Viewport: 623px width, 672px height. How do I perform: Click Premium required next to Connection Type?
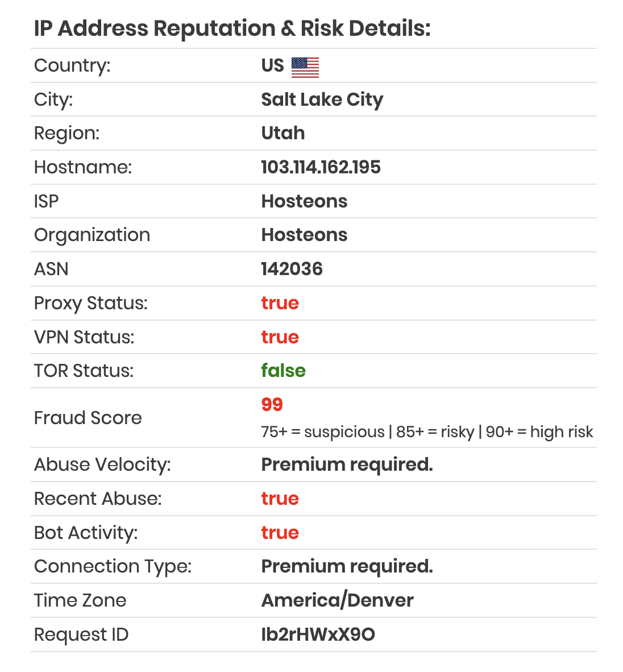click(347, 567)
